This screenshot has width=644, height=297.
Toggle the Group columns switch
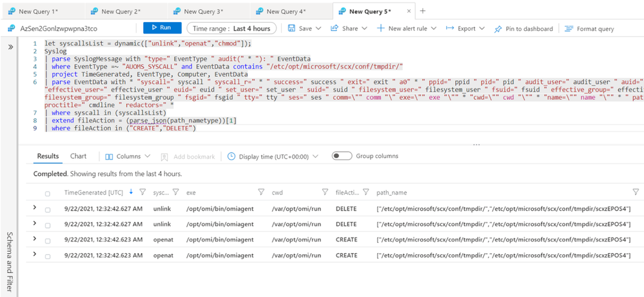pyautogui.click(x=342, y=156)
